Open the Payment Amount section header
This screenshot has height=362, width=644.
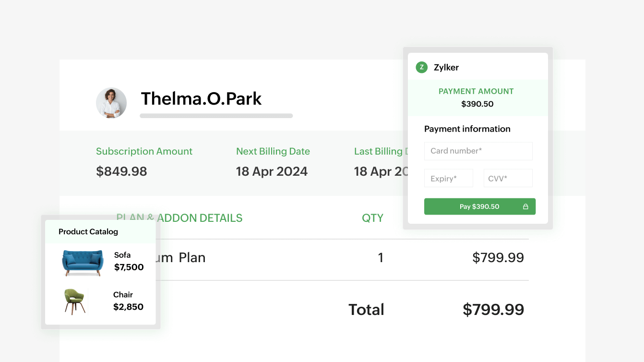pos(476,91)
